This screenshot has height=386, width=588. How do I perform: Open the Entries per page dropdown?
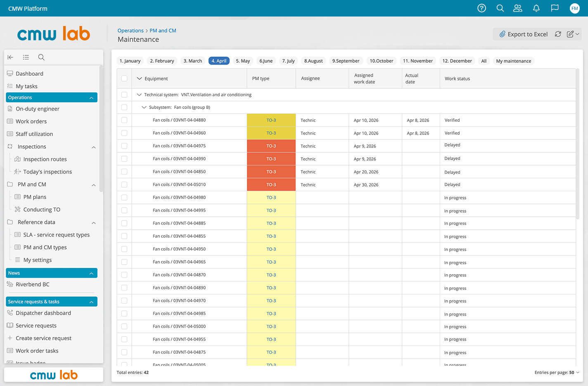coord(557,372)
